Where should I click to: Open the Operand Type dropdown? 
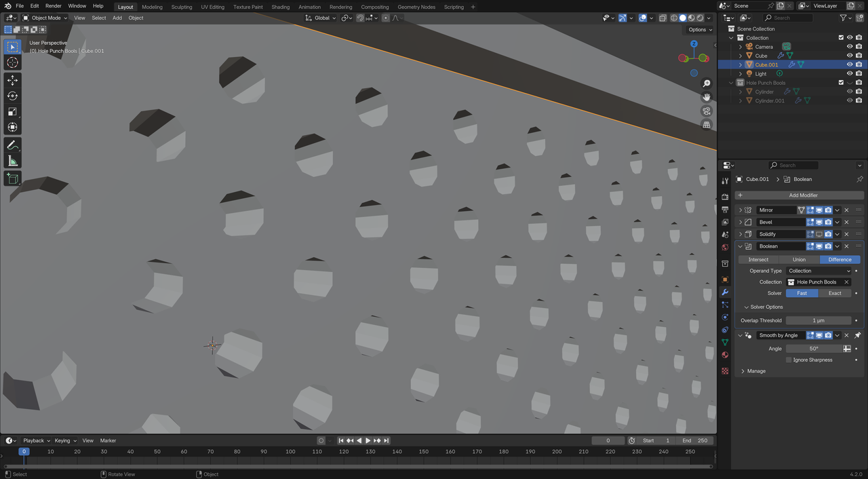(x=818, y=271)
